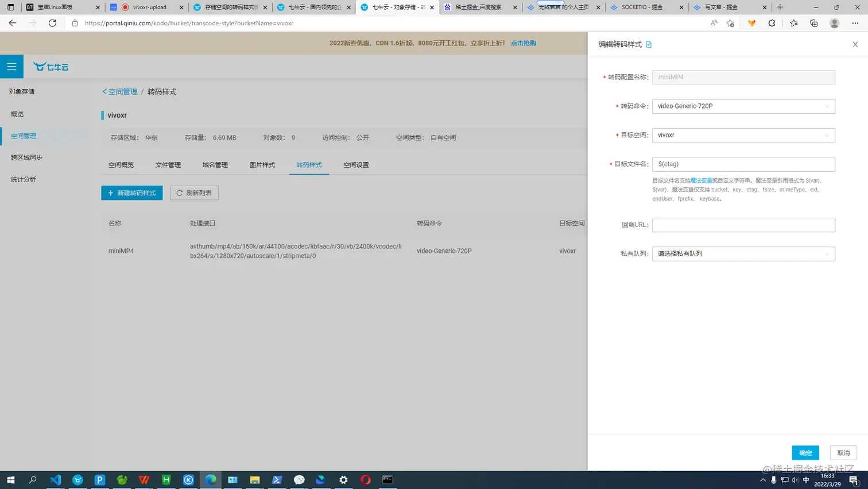The width and height of the screenshot is (868, 489).
Task: Expand the 转码命令 dropdown showing video-Generic-720P
Action: click(743, 106)
